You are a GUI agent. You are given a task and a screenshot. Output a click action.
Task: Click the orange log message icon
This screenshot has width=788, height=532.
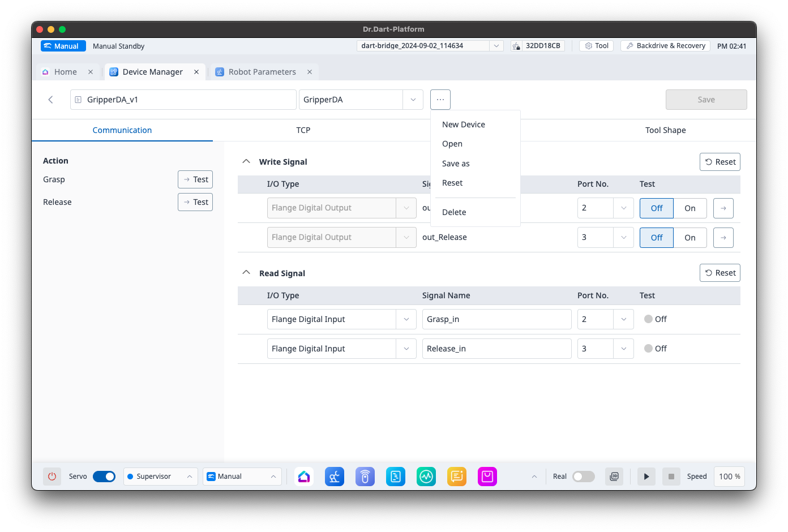(456, 477)
